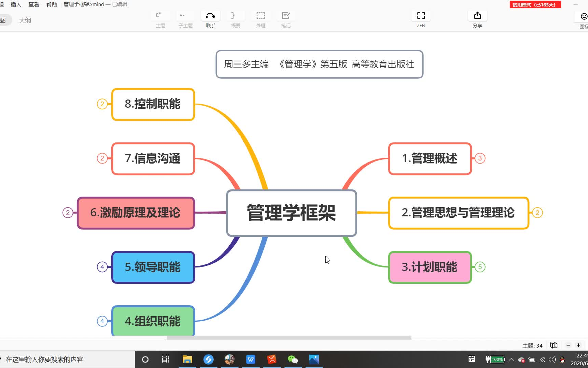
Task: Click the 拼 input method indicator
Action: click(472, 359)
